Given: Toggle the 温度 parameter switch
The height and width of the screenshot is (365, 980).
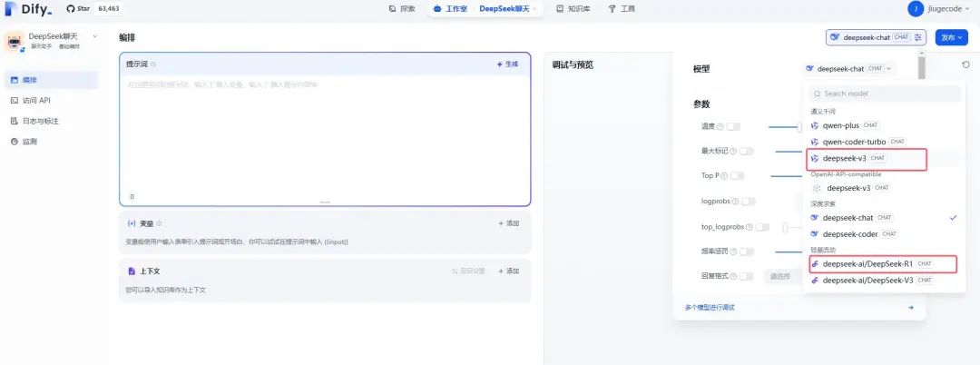Looking at the screenshot, I should [733, 126].
